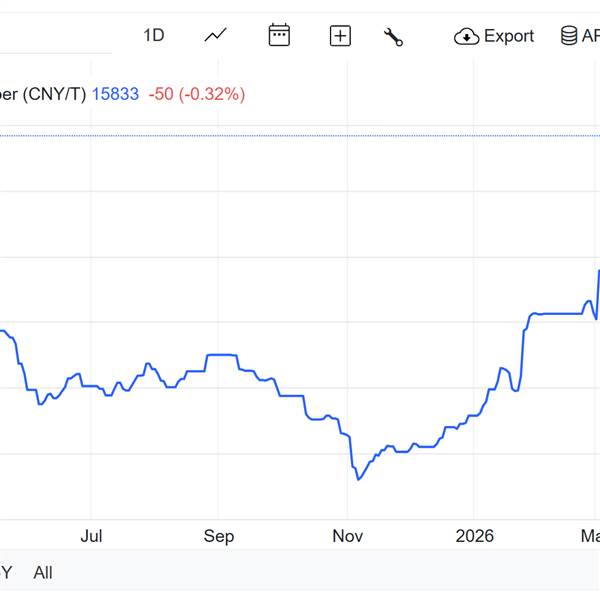Click the Nov label on time axis

tap(347, 536)
